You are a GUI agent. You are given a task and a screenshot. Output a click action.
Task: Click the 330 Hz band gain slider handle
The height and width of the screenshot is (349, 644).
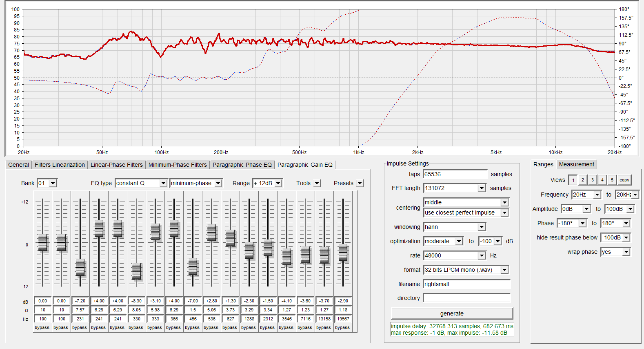136,271
